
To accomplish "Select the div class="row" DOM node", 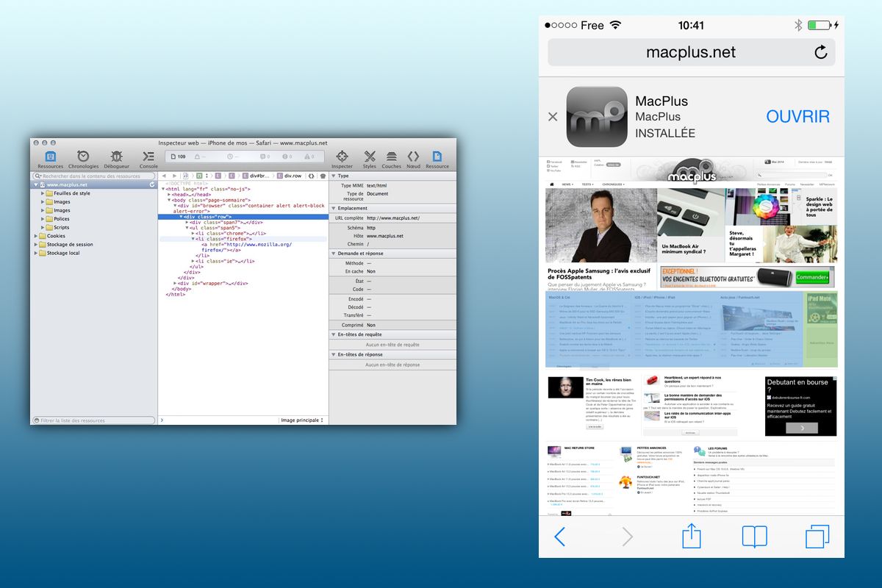I will tap(243, 217).
